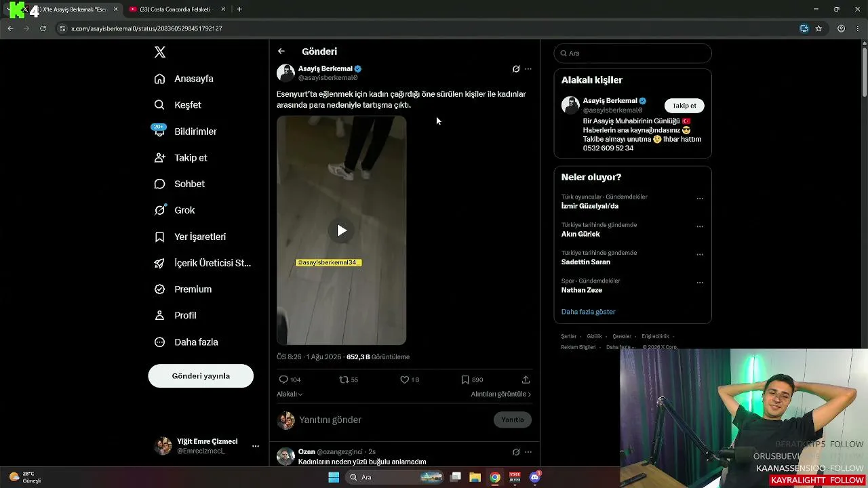Like the post with the heart icon

(x=404, y=380)
